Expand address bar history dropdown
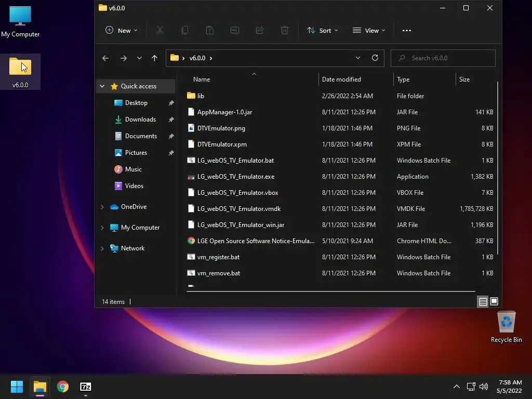Screen dimensions: 532x399 (x=357, y=58)
